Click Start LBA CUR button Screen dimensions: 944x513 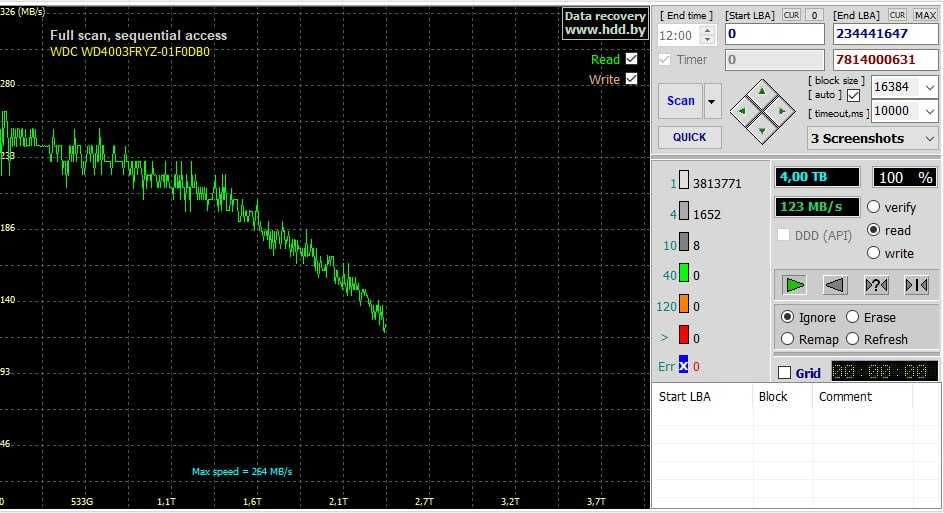791,15
